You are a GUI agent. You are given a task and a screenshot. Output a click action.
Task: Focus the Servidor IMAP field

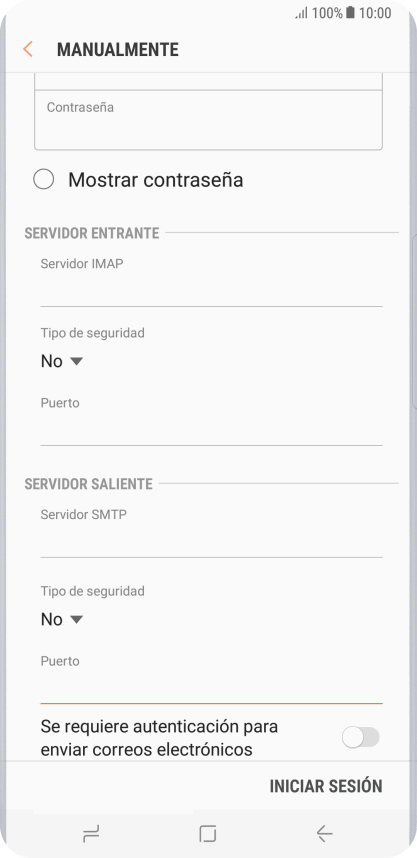pos(211,281)
